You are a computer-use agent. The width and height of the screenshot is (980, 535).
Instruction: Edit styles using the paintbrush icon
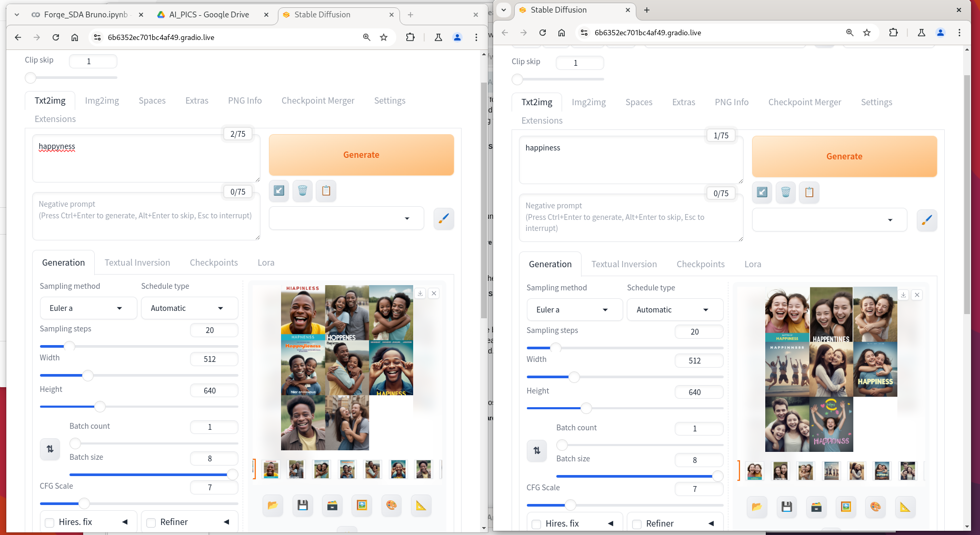[x=444, y=218]
